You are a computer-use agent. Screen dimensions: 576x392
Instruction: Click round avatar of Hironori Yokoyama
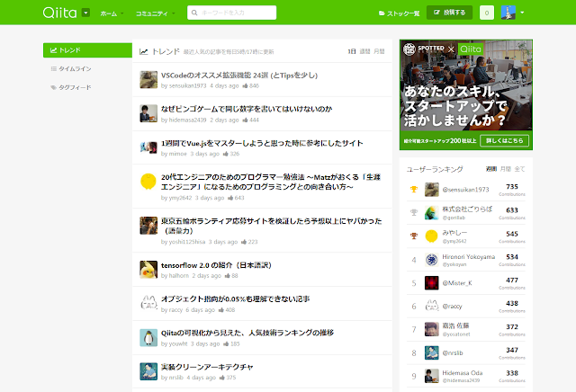[432, 260]
